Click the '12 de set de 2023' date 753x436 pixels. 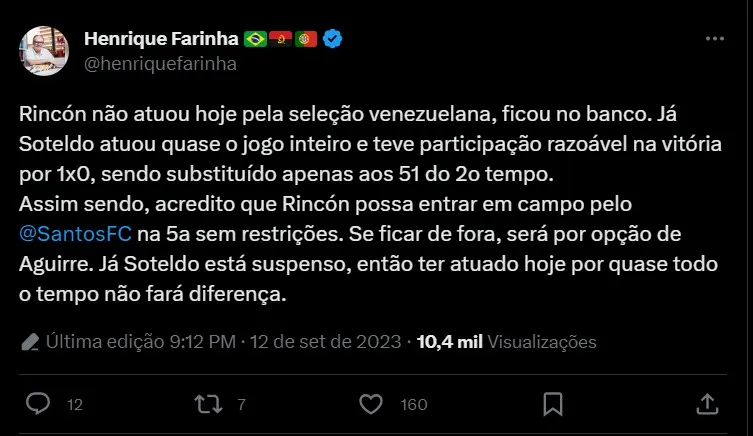tap(328, 342)
